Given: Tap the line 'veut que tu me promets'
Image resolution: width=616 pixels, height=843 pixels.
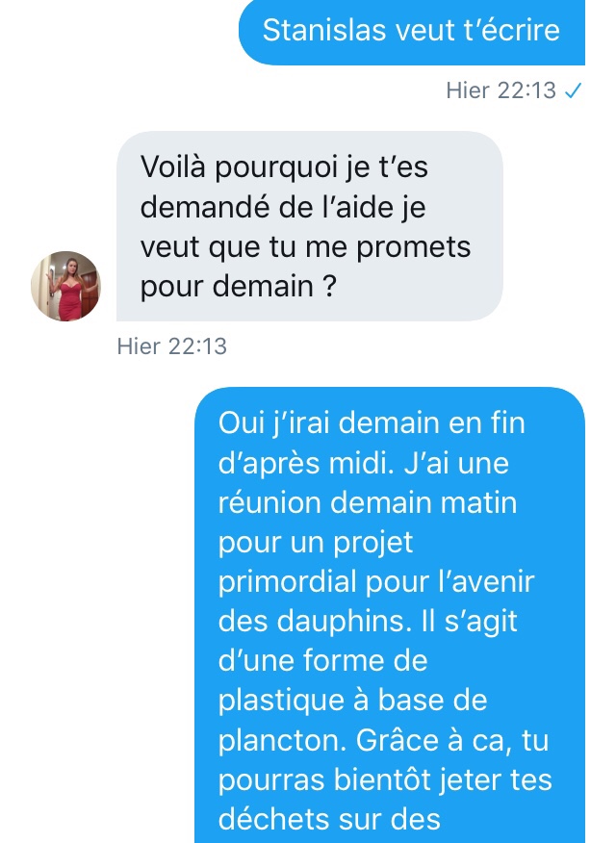Looking at the screenshot, I should click(305, 247).
